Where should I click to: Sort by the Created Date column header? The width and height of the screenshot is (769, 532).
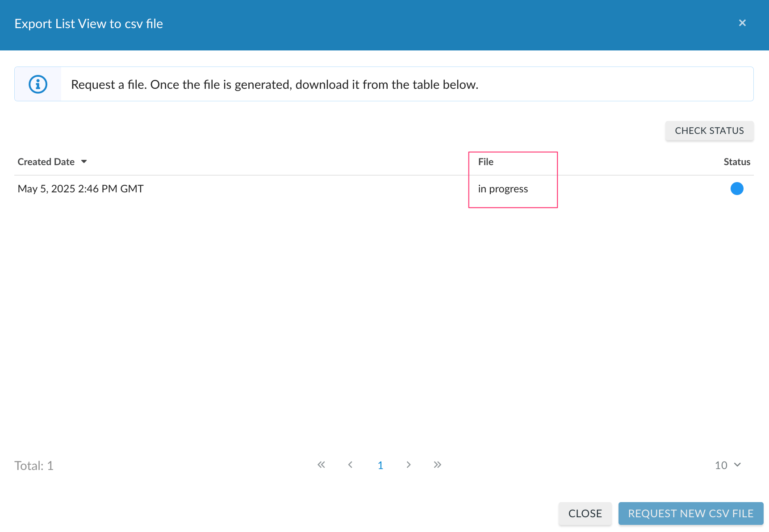coord(46,162)
